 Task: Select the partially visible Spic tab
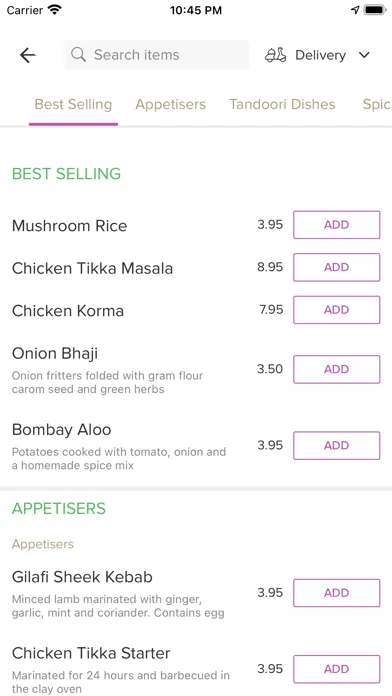[x=377, y=104]
